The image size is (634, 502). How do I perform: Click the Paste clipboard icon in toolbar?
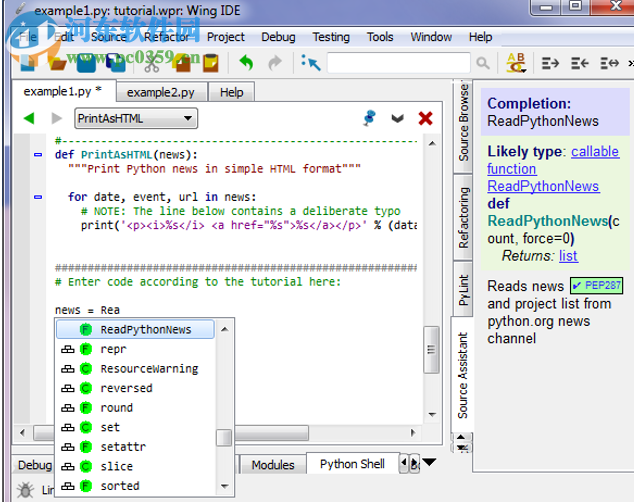210,63
